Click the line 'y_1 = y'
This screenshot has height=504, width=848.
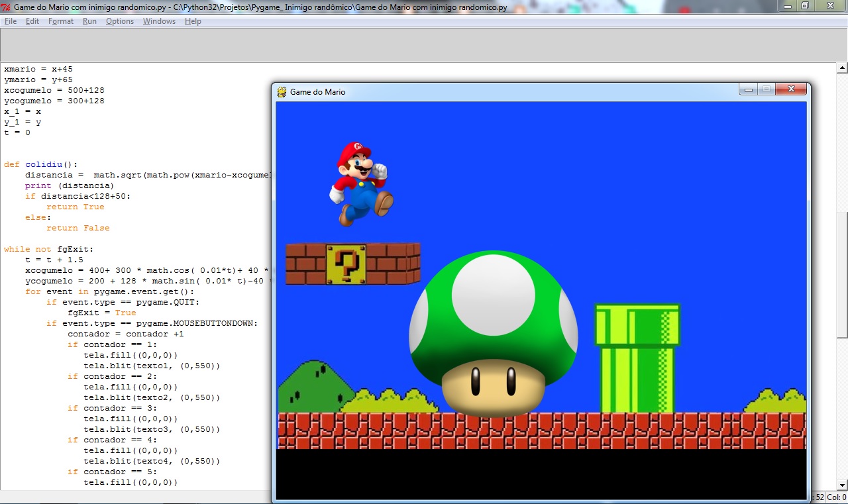[23, 122]
